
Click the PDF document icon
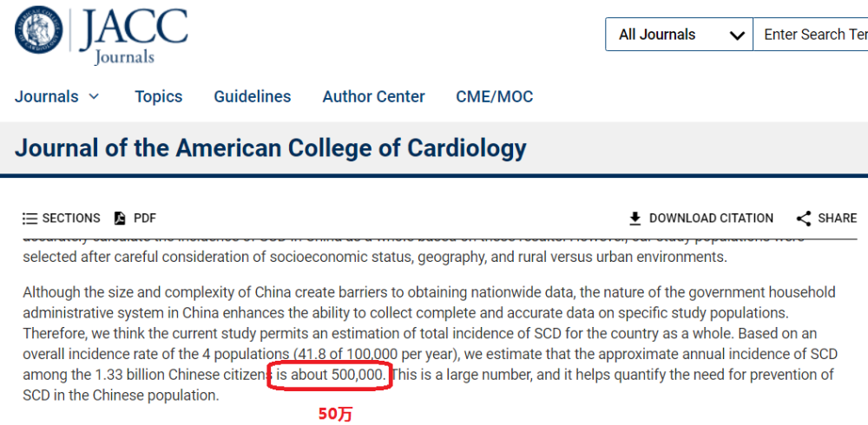click(x=120, y=219)
